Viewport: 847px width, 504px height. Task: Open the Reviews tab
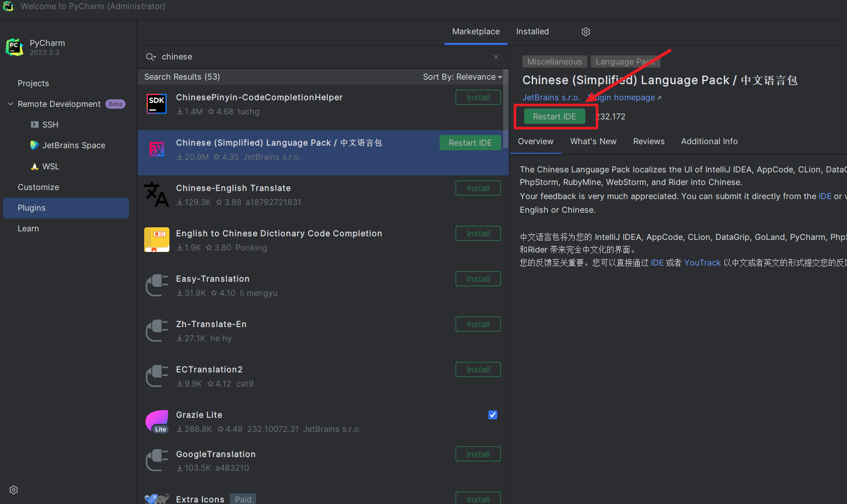coord(649,142)
